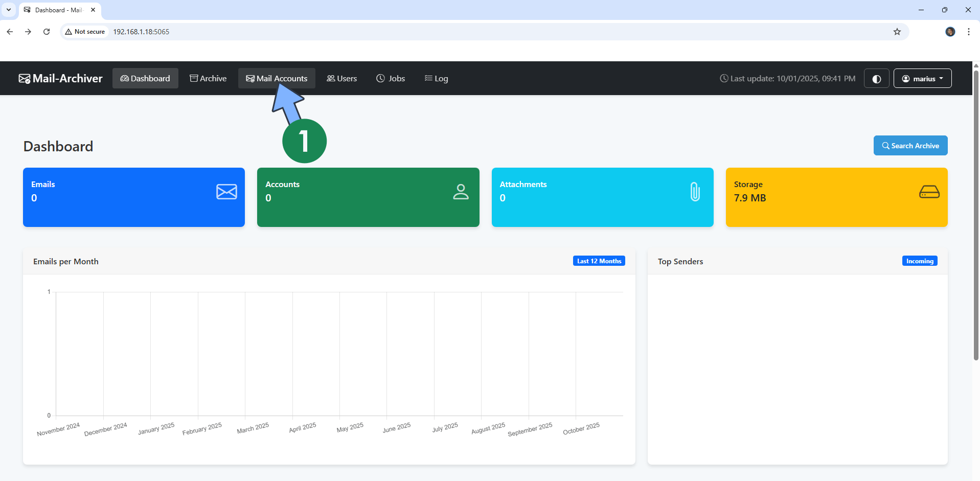Click the envelope icon on Emails card

coord(226,192)
